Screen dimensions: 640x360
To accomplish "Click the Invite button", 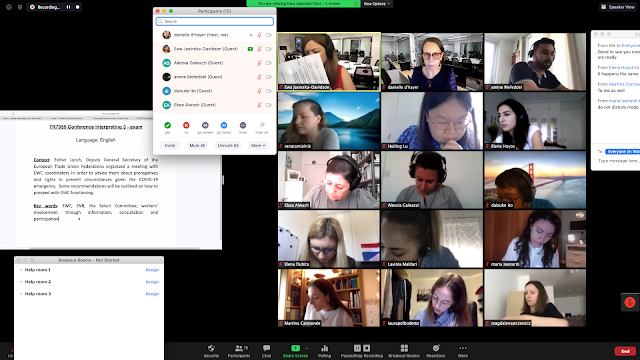I will point(170,145).
